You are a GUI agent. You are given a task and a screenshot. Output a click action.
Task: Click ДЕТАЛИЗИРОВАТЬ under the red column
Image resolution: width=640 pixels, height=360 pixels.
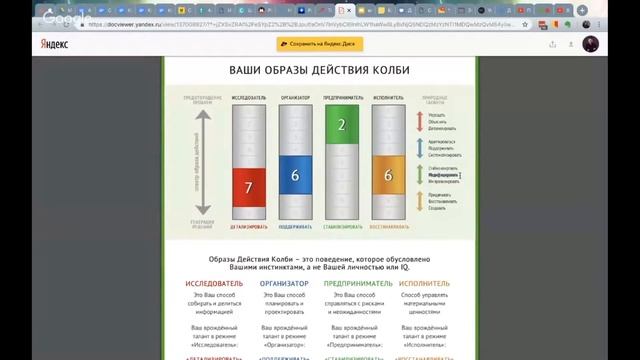(249, 227)
